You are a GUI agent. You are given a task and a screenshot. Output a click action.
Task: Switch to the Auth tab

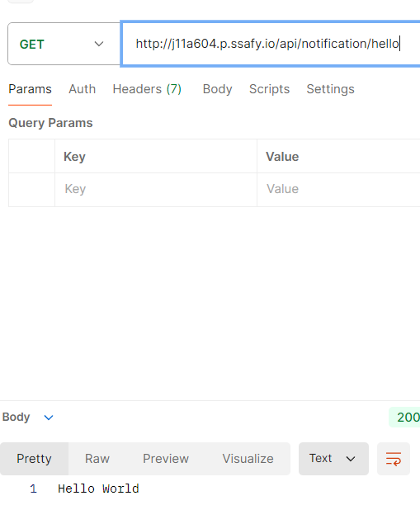pos(83,89)
